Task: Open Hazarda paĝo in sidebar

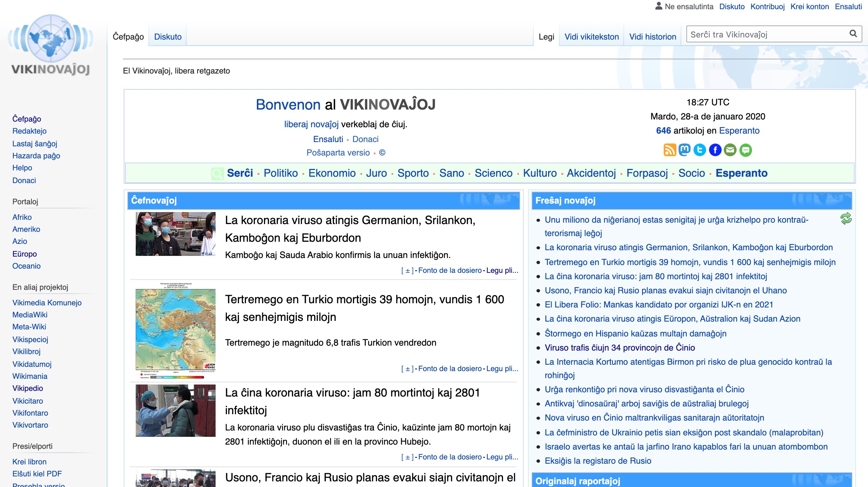Action: tap(36, 156)
